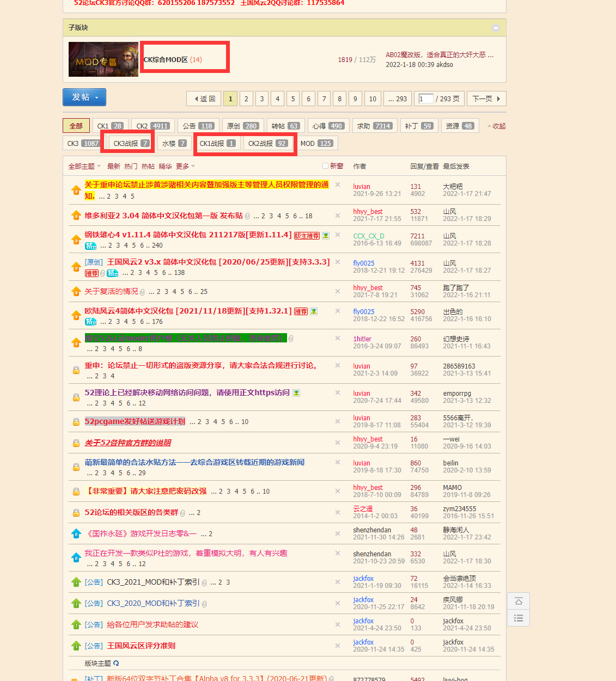
Task: Open the CK综合MOD区 subforum link
Action: [x=166, y=60]
